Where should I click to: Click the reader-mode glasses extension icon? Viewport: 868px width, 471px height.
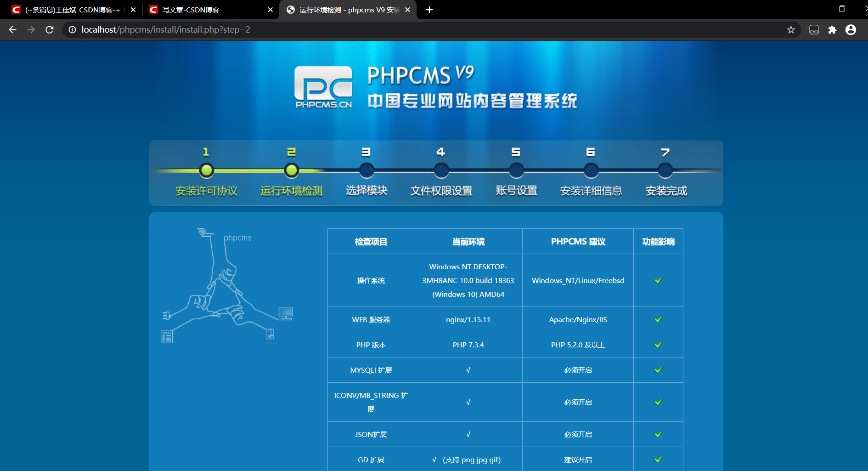point(814,30)
